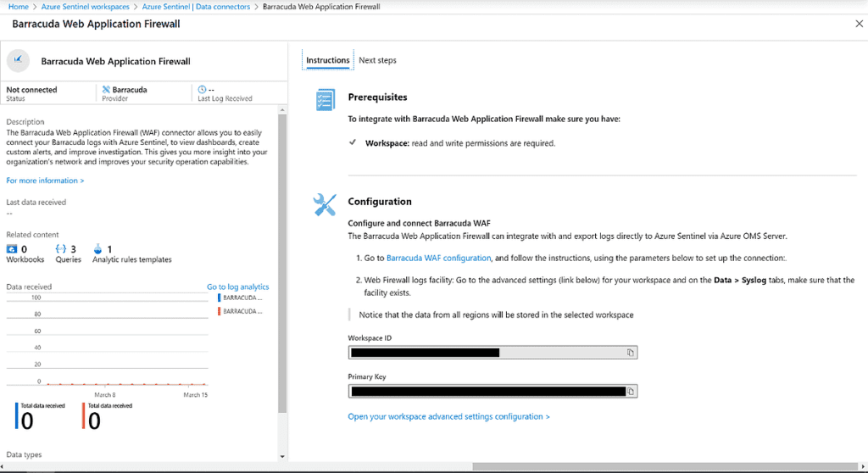Click the Primary Key field
Viewport: 868px width, 473px height.
492,392
